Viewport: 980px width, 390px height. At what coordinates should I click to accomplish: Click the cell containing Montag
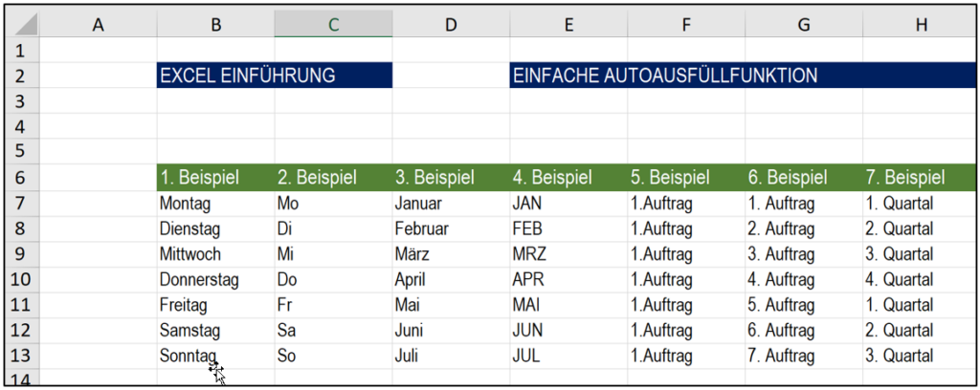(215, 204)
